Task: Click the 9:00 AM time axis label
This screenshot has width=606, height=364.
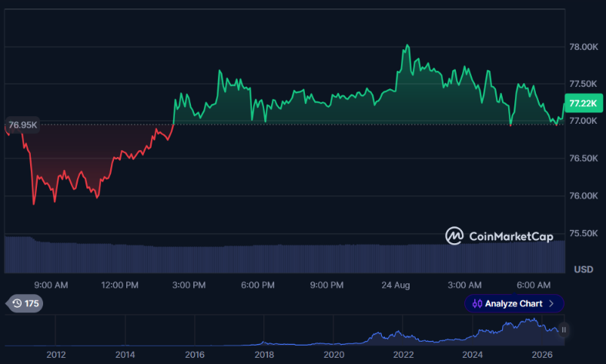Action: 51,286
